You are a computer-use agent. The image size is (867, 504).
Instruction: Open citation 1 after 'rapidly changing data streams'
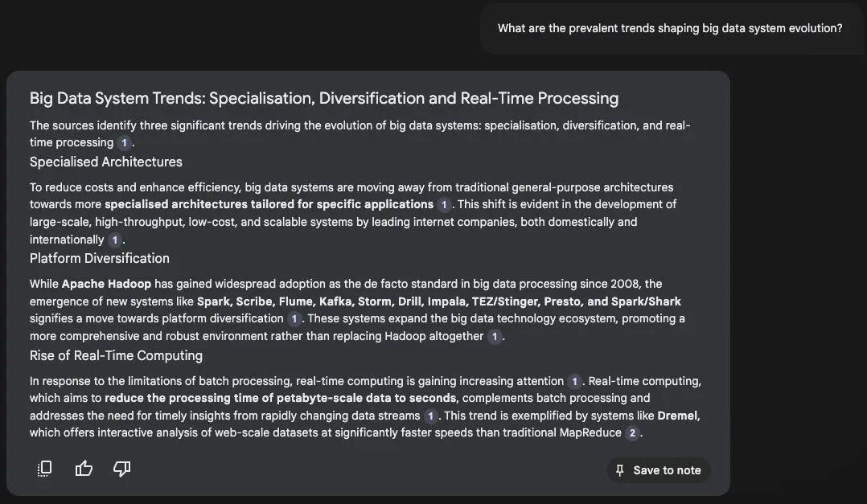pyautogui.click(x=431, y=416)
